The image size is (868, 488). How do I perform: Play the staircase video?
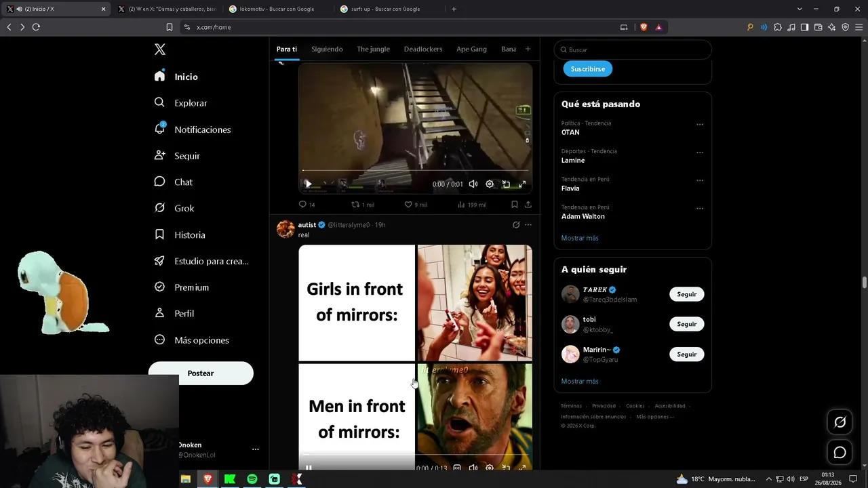309,184
